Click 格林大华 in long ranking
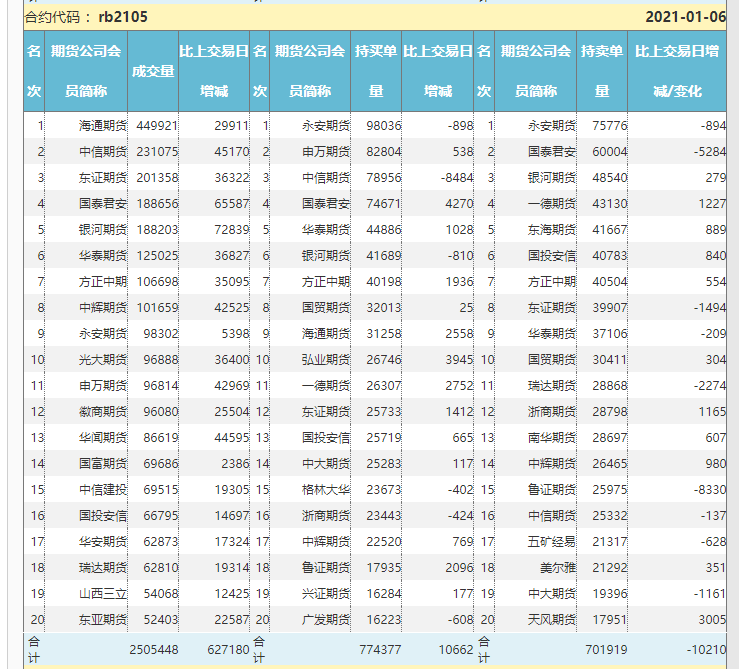Viewport: 739px width, 669px height. 326,489
